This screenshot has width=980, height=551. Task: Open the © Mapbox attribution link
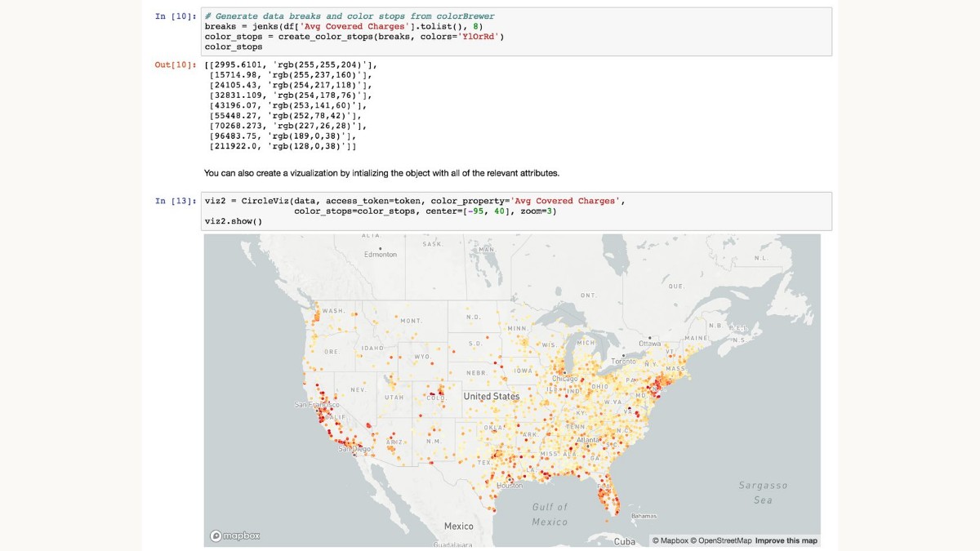[x=670, y=540]
